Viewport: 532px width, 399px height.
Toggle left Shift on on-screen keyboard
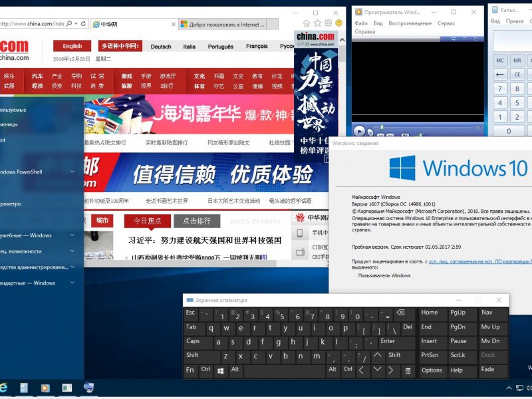point(201,356)
